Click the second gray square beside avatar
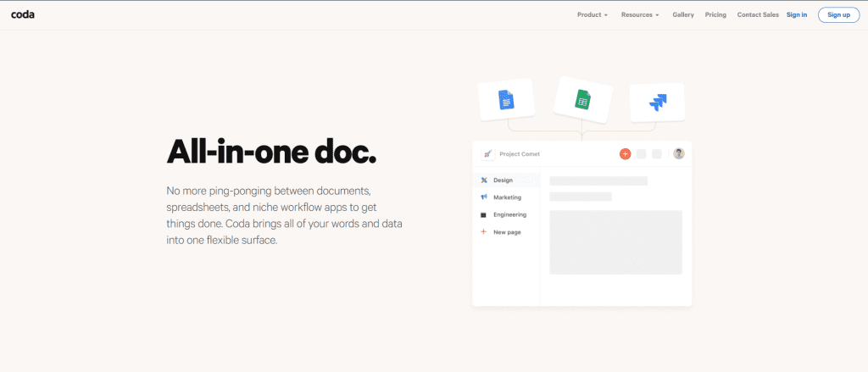The width and height of the screenshot is (868, 372). (x=657, y=154)
